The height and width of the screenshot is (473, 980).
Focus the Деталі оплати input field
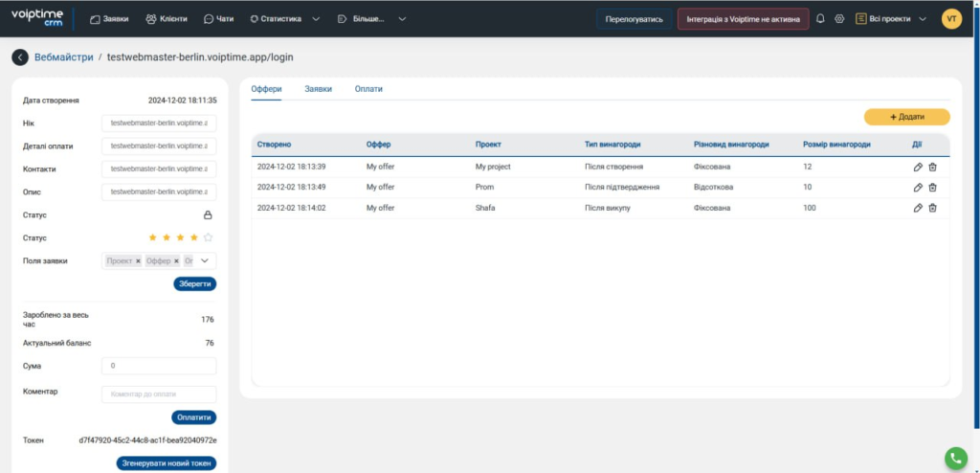[159, 146]
